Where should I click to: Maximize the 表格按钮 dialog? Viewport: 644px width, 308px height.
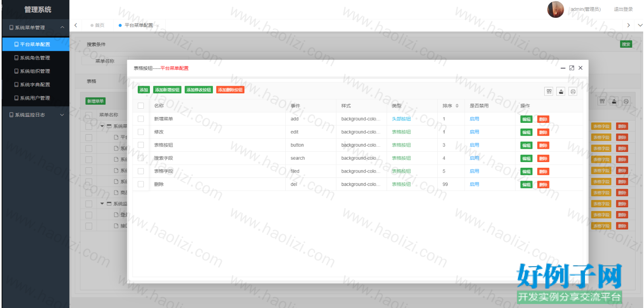[x=572, y=68]
